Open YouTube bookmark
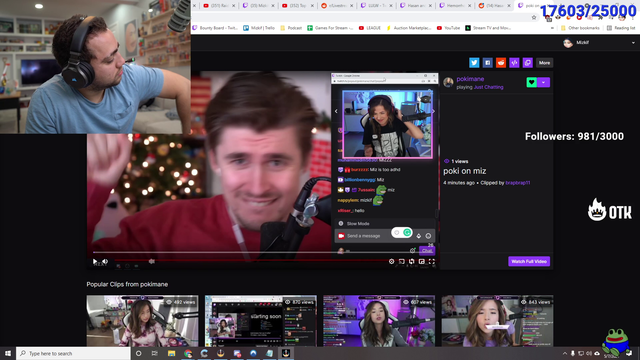The width and height of the screenshot is (640, 360). tap(448, 28)
